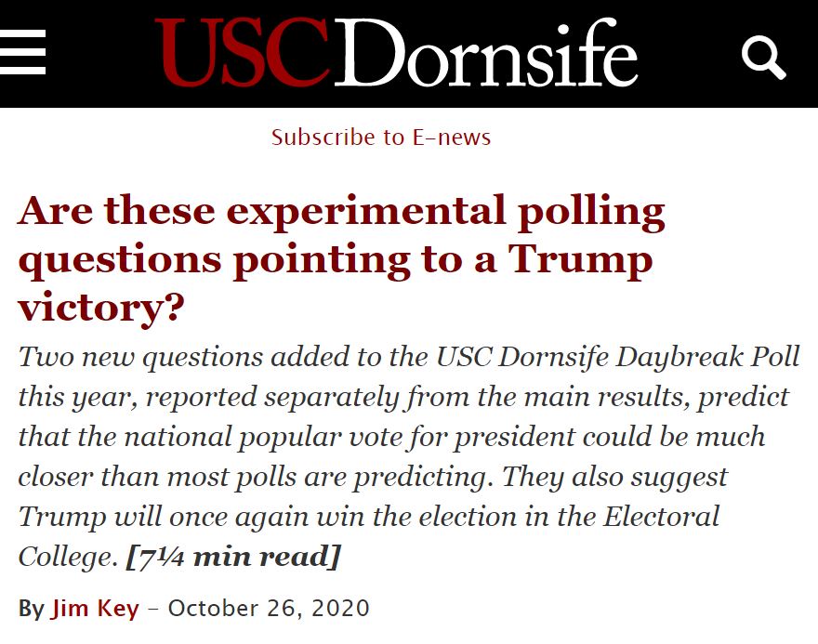Viewport: 818px width, 644px height.
Task: Click the October 26, 2020 publication date
Action: click(269, 609)
